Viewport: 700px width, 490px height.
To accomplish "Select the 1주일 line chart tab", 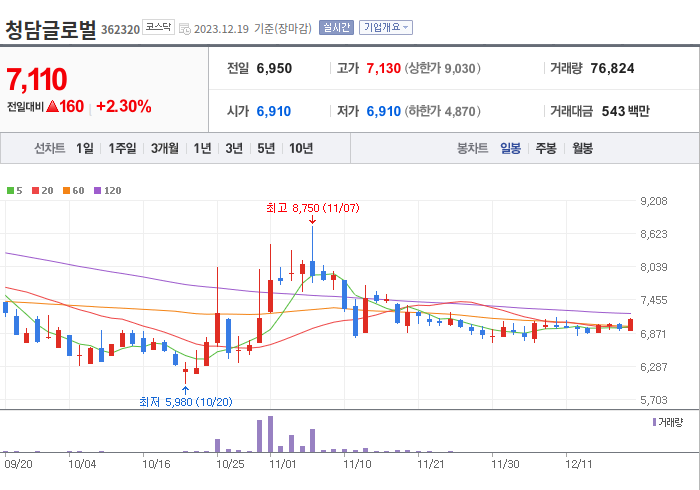I will click(x=122, y=148).
